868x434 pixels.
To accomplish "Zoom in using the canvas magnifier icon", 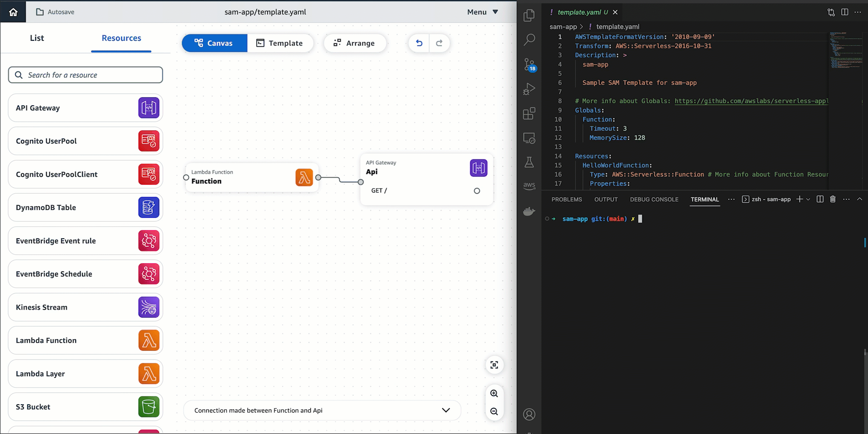I will 494,393.
